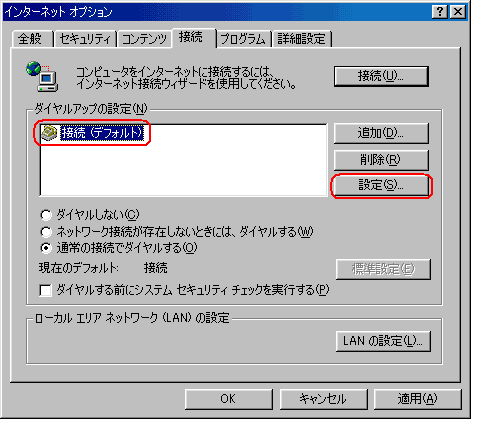Image resolution: width=479 pixels, height=426 pixels.
Task: Click the 削除(R) button
Action: tap(381, 160)
